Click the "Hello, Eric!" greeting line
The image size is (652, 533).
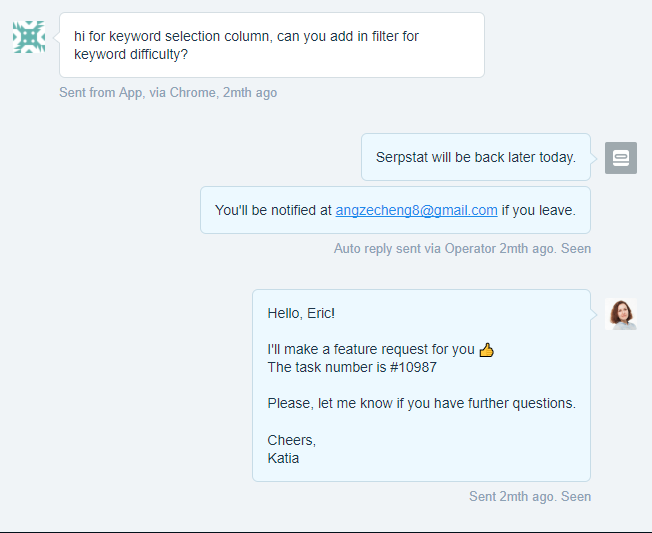click(301, 313)
